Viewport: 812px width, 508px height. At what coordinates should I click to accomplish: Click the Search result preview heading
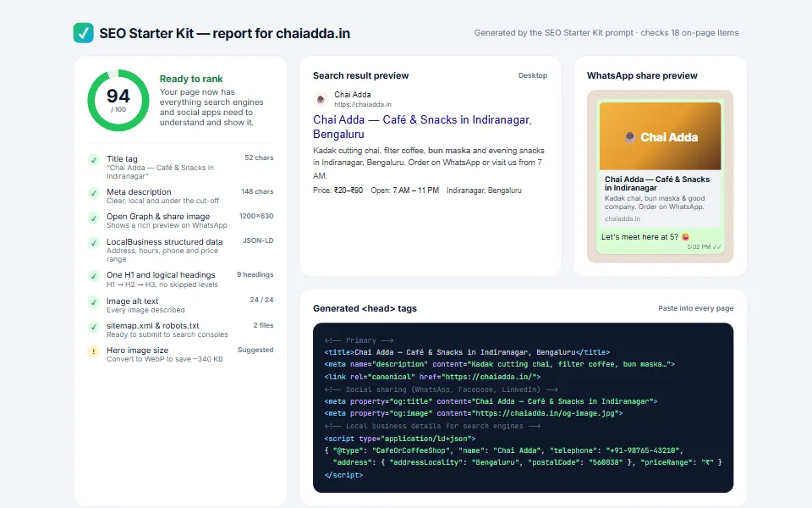click(x=360, y=75)
